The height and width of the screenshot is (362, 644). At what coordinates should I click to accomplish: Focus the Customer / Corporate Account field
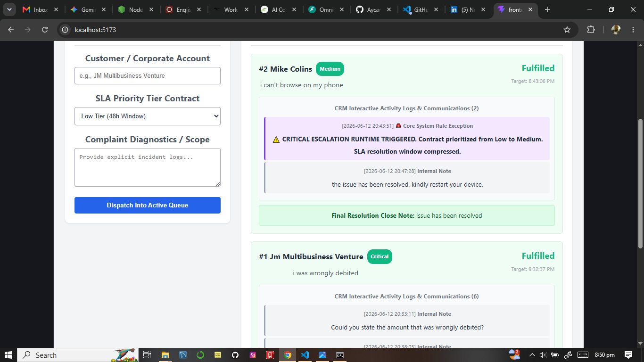tap(148, 75)
